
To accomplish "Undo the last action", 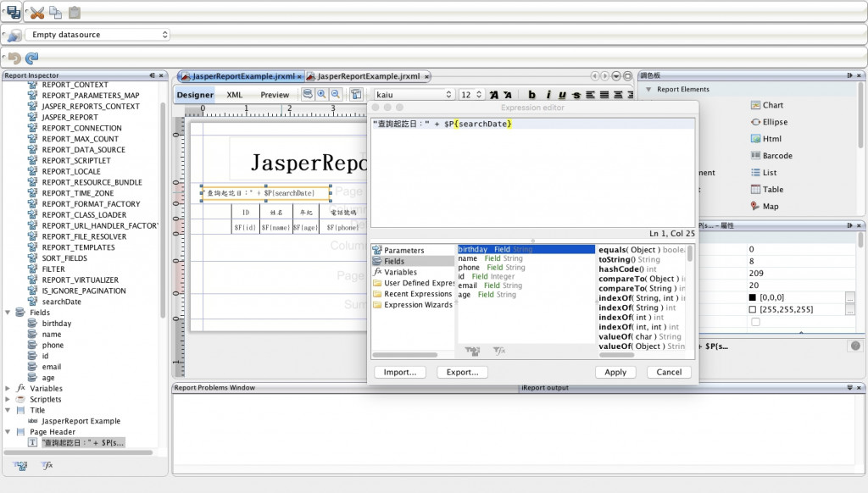I will (15, 58).
